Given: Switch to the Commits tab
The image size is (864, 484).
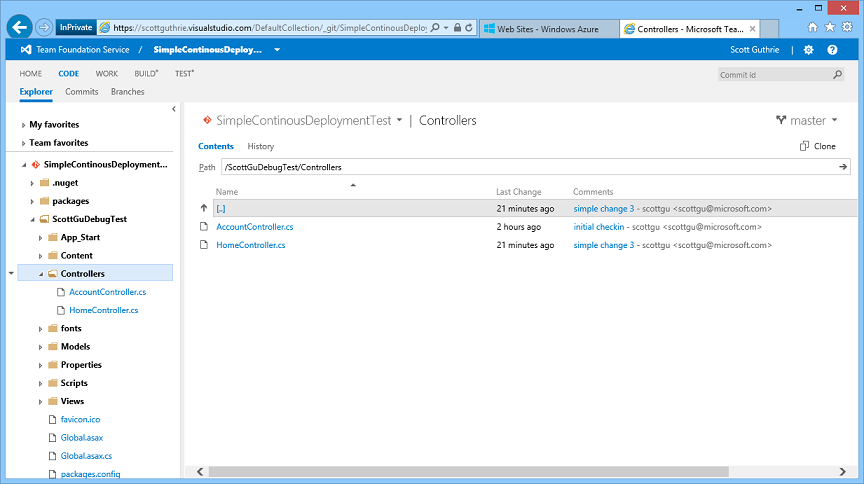Looking at the screenshot, I should (82, 92).
